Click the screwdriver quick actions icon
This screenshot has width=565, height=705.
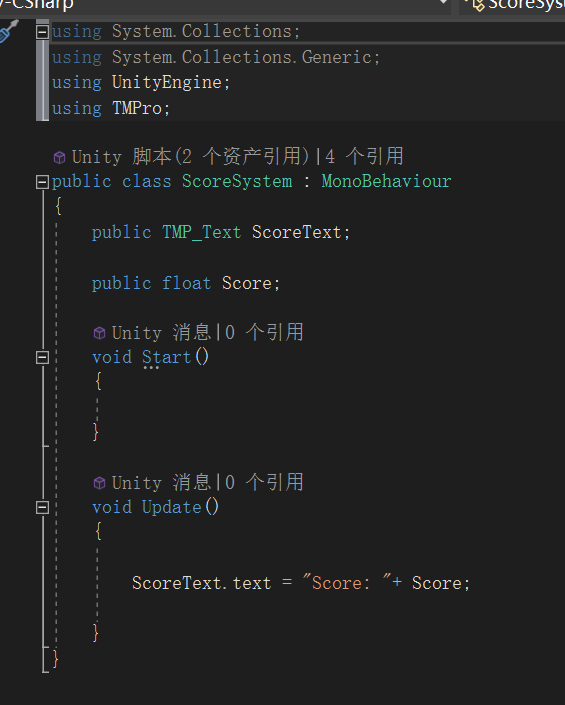[x=9, y=31]
